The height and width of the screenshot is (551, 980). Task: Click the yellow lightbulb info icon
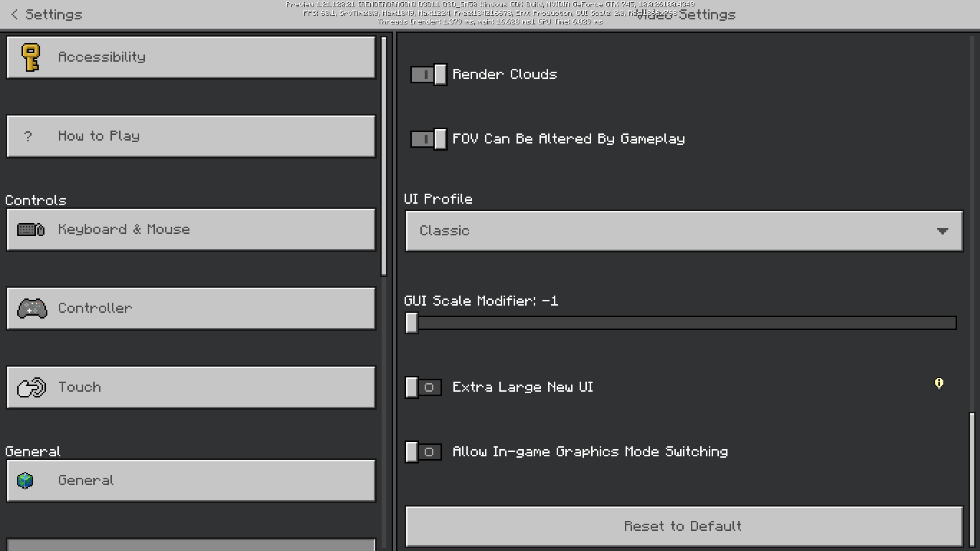(938, 384)
